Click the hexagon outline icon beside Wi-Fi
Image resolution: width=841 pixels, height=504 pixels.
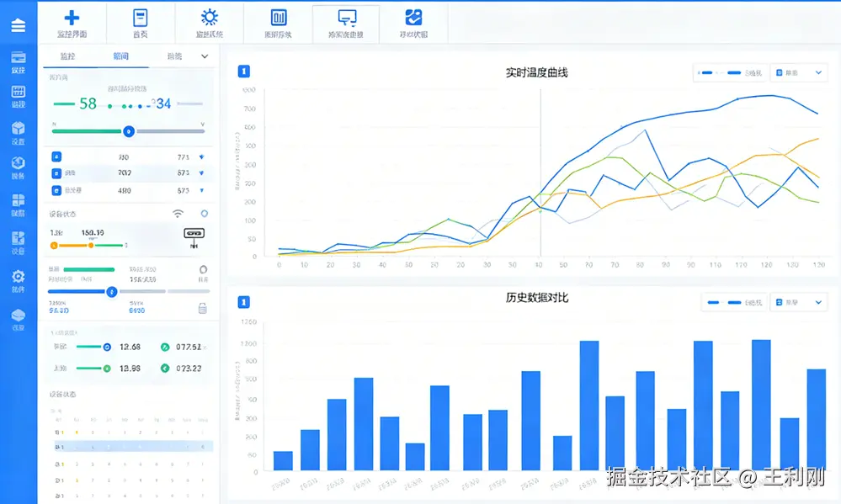[x=205, y=214]
